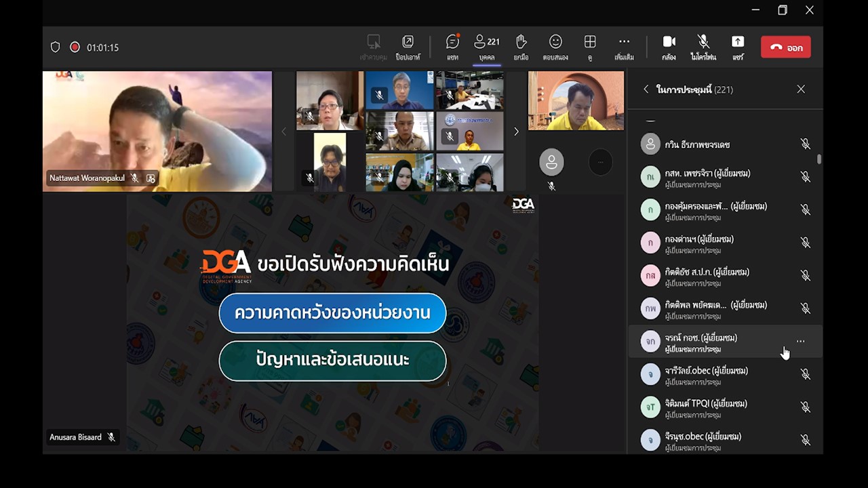Share content using the แชร์ icon
This screenshot has width=868, height=488.
click(x=738, y=47)
